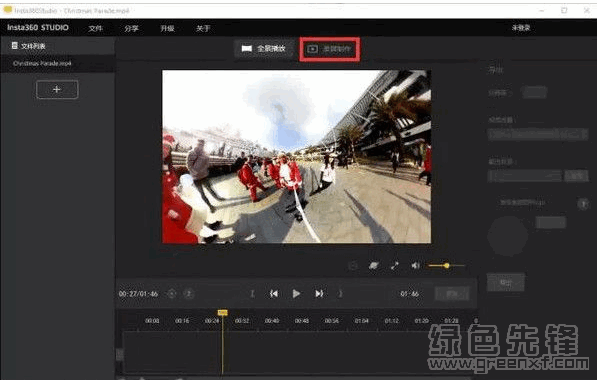Open the resolution dropdown in export panel

click(534, 93)
